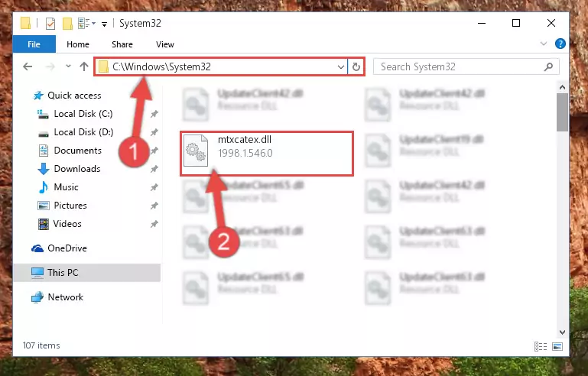Click the pin icon beside Downloads
The width and height of the screenshot is (588, 376).
(x=154, y=169)
